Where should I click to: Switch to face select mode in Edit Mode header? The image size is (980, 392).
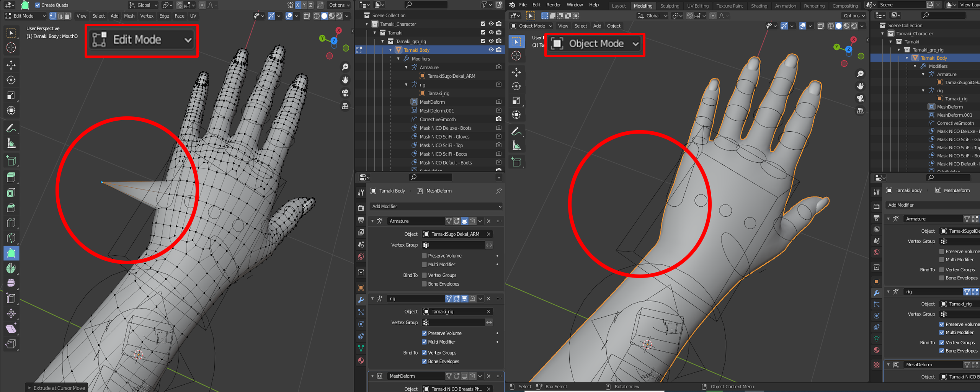click(x=68, y=16)
